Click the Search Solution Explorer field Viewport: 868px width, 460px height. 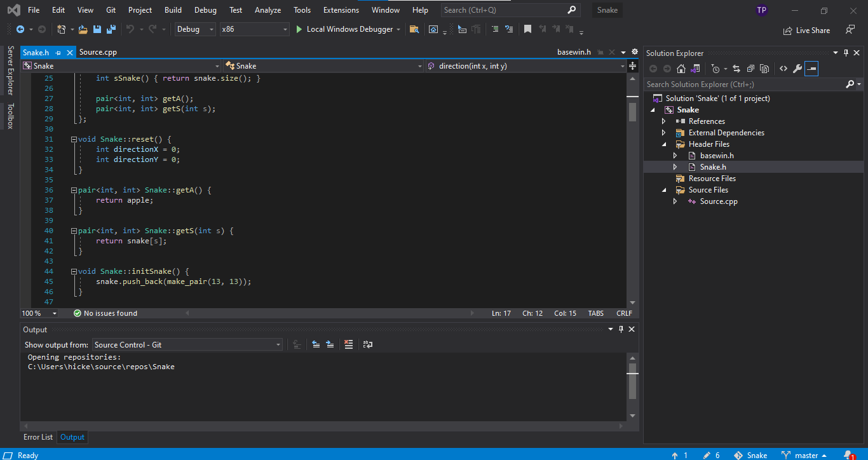tap(743, 84)
